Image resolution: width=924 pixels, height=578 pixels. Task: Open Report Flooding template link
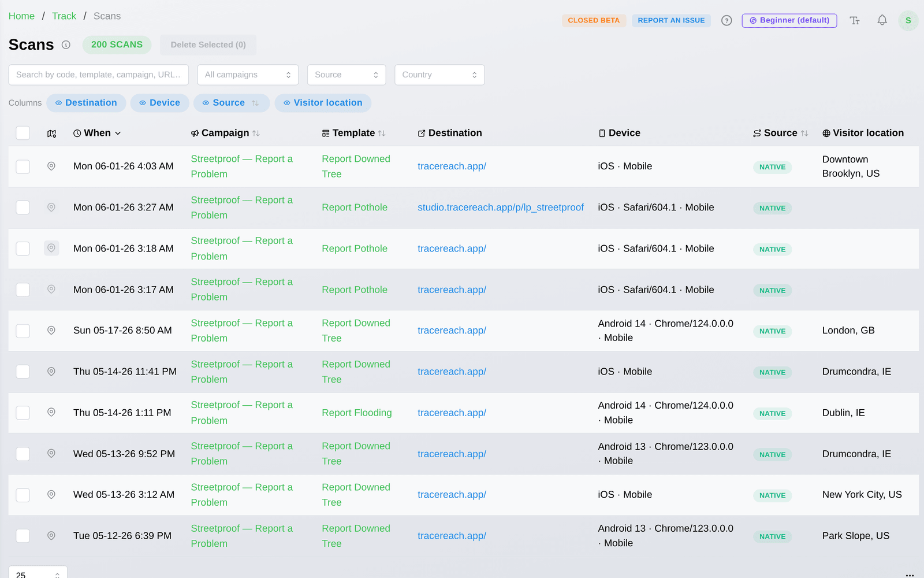[357, 413]
